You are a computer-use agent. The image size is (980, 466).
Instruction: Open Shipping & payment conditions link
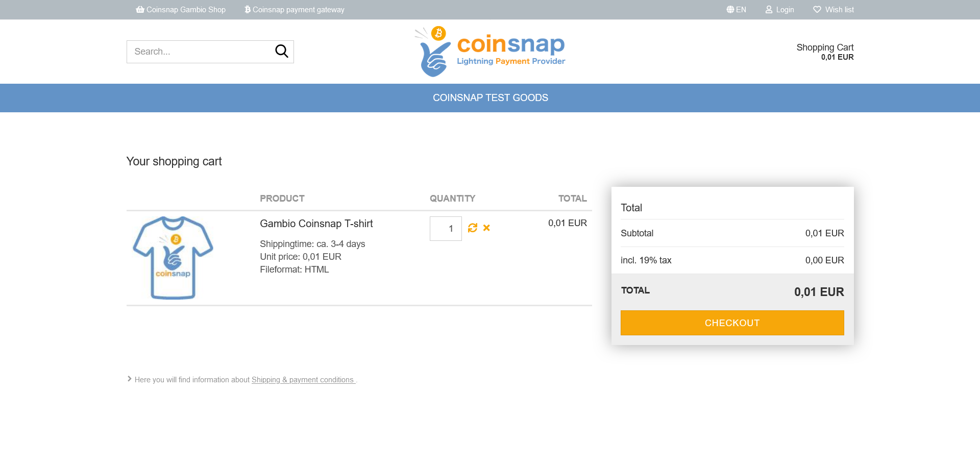click(x=303, y=380)
